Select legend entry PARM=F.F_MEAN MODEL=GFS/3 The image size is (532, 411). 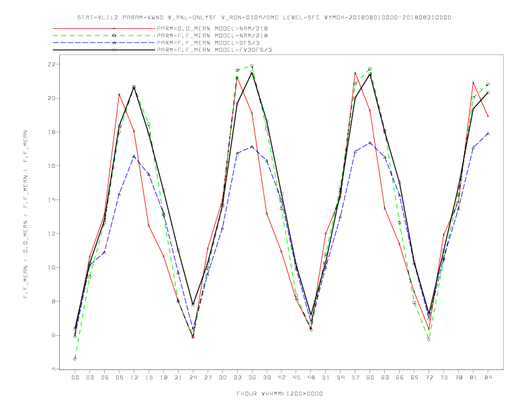click(x=208, y=43)
